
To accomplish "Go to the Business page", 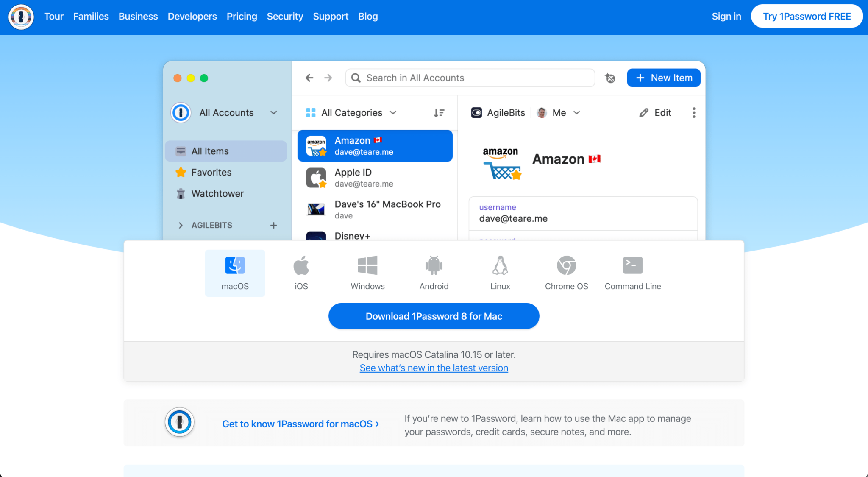I will 138,17.
